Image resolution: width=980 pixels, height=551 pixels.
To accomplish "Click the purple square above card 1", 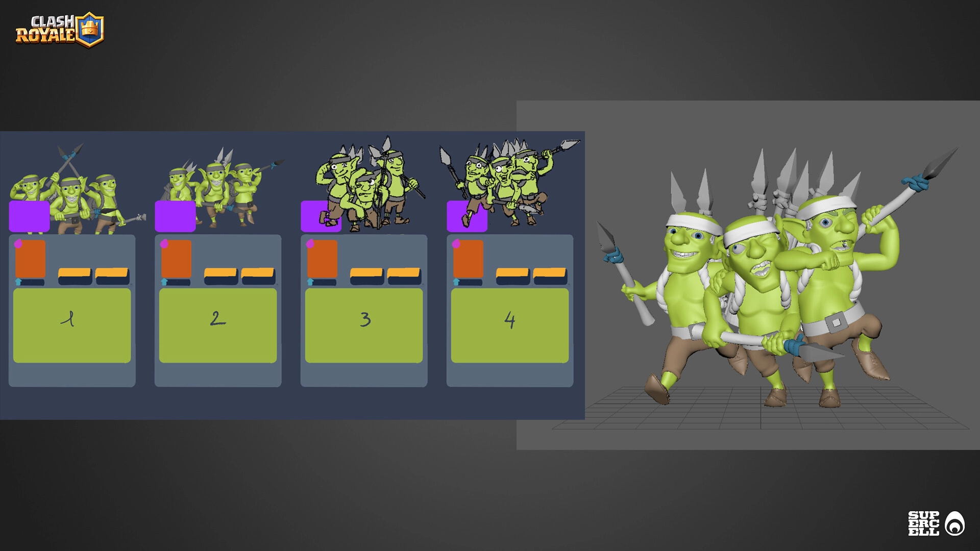I will 29,216.
